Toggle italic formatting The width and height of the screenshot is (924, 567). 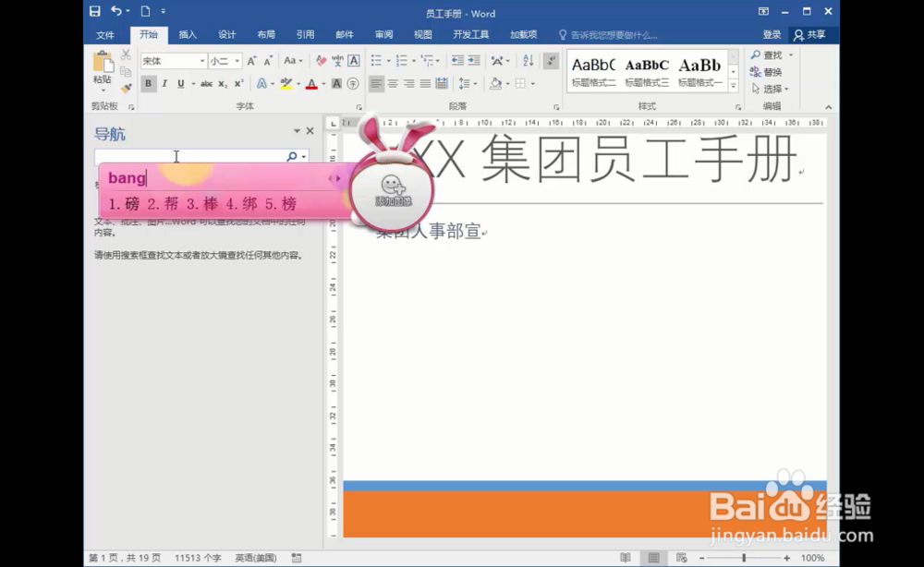point(164,84)
